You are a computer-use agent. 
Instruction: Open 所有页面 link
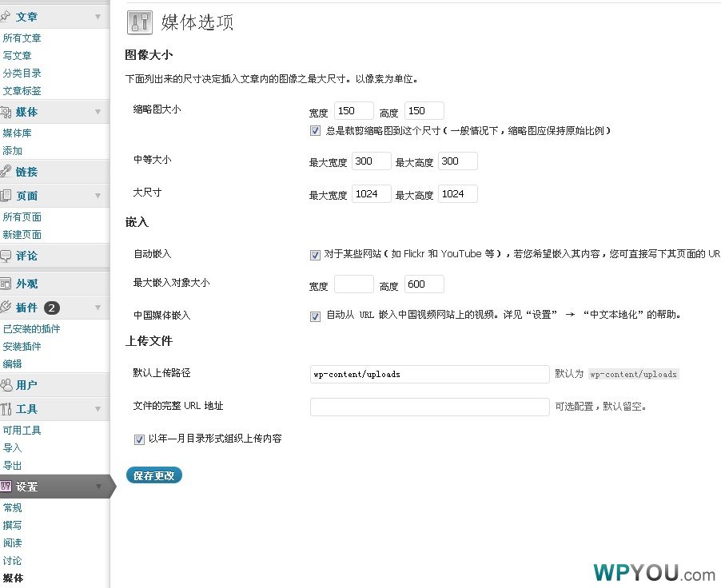pos(22,217)
